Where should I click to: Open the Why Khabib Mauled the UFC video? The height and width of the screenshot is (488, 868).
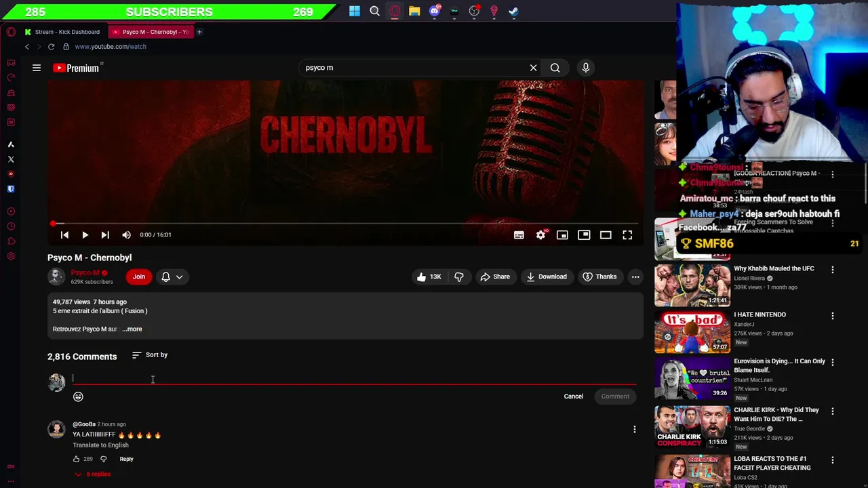coord(774,268)
